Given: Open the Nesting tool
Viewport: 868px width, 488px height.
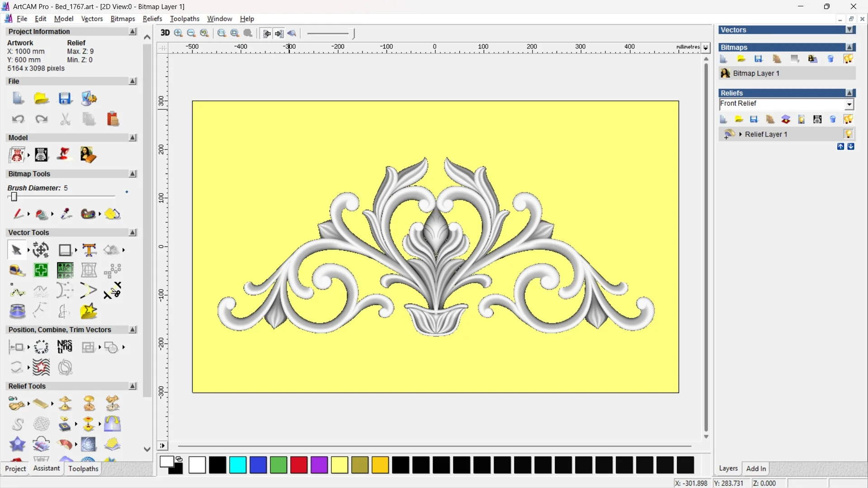Looking at the screenshot, I should [65, 347].
